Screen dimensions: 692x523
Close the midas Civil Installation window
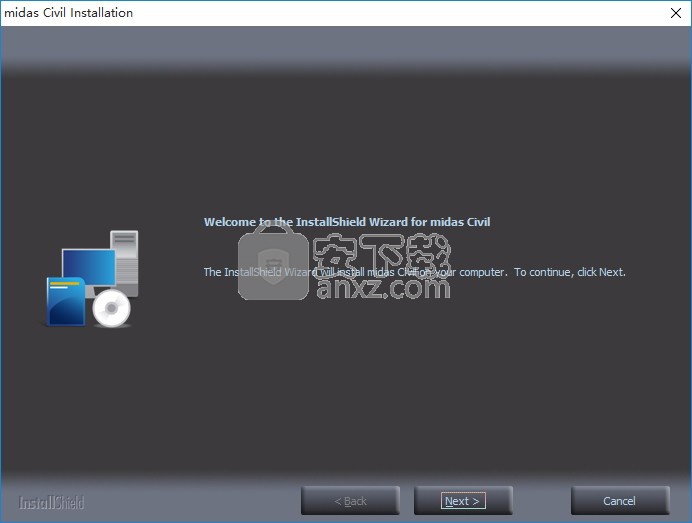(x=676, y=13)
